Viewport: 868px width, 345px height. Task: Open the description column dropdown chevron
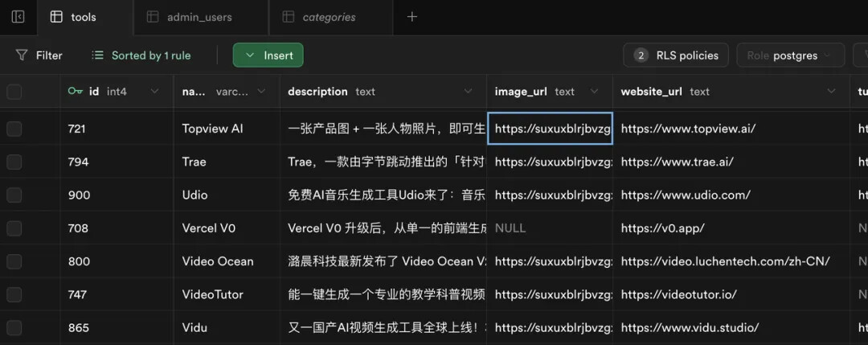coord(468,92)
